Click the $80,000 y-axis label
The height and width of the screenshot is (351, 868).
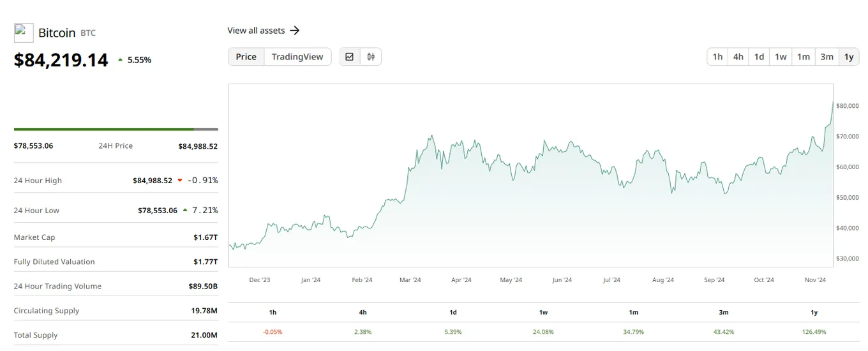[x=848, y=105]
